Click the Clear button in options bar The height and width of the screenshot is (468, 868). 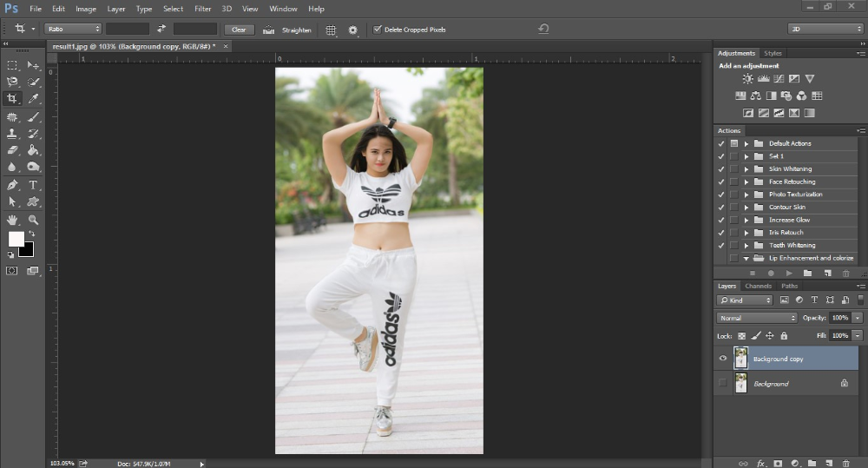(240, 30)
